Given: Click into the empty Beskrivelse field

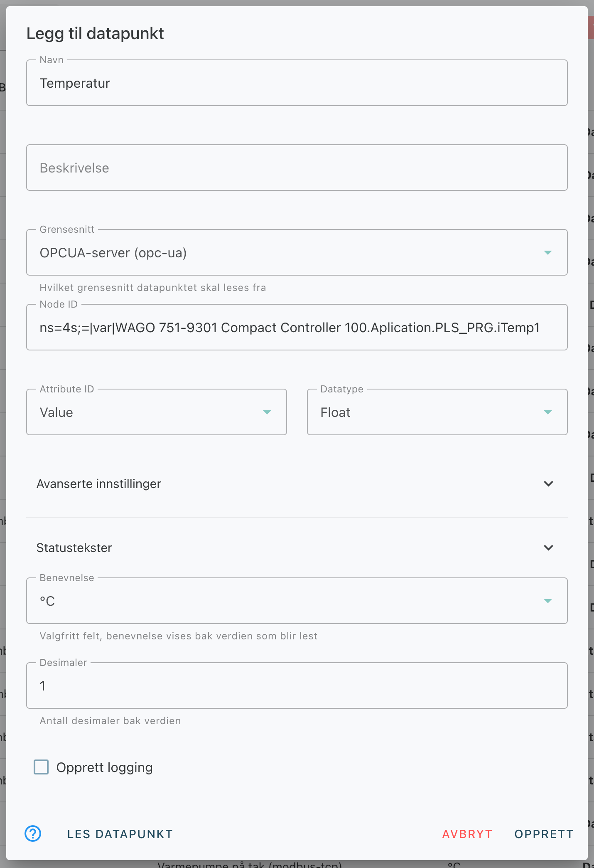Looking at the screenshot, I should click(297, 168).
